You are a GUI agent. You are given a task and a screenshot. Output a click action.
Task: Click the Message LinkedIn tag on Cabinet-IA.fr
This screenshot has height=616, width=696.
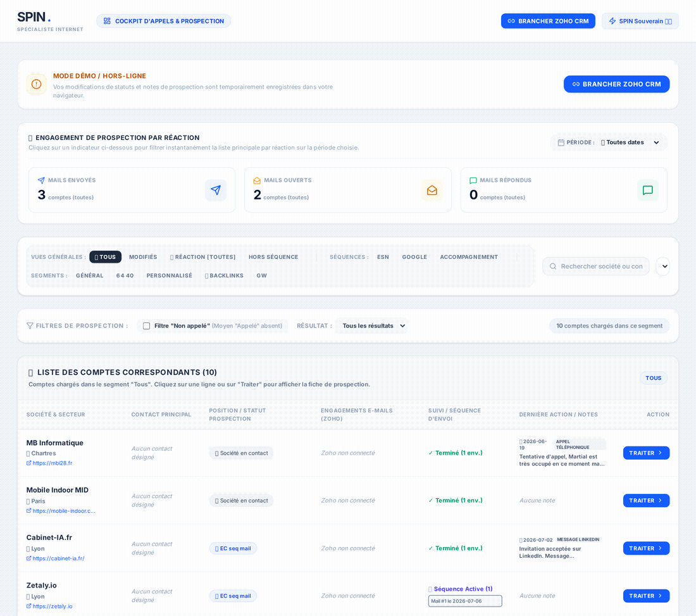tap(578, 539)
